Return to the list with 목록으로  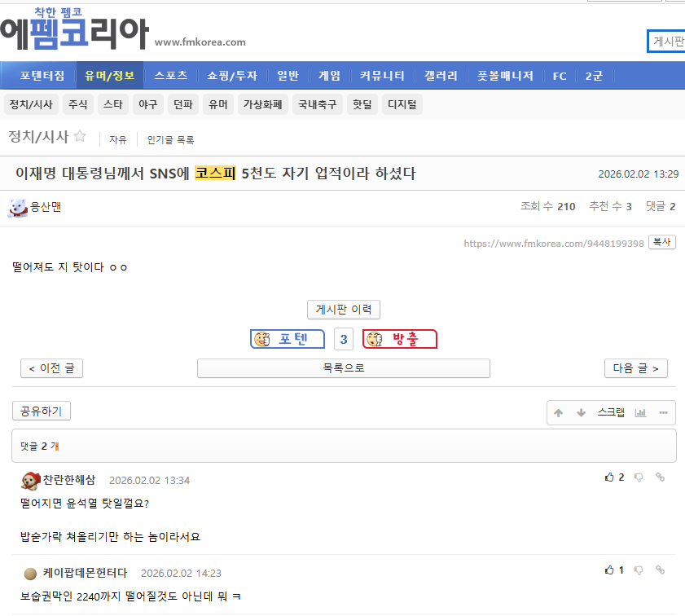[344, 368]
